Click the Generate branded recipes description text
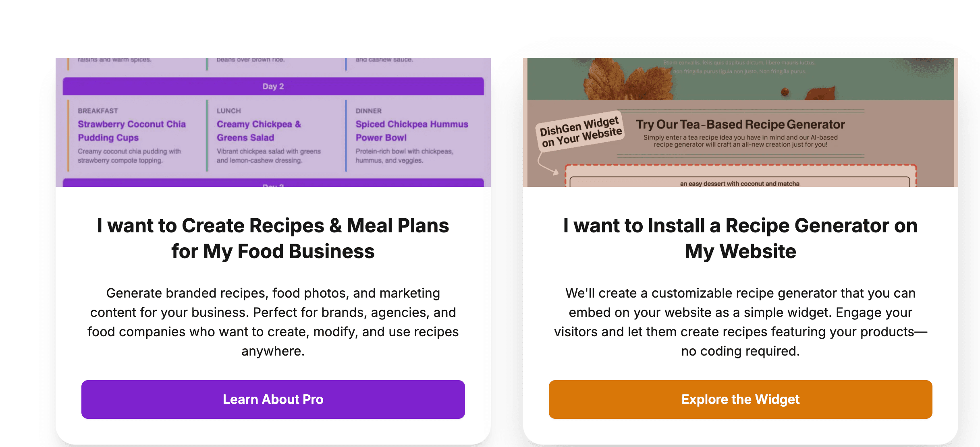 point(273,322)
